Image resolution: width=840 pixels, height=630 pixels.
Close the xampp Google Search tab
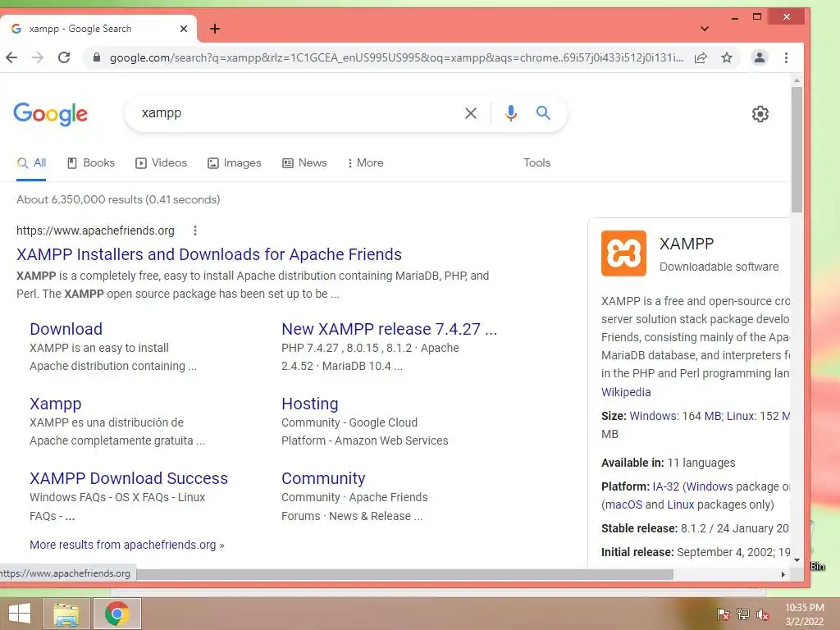(x=184, y=29)
